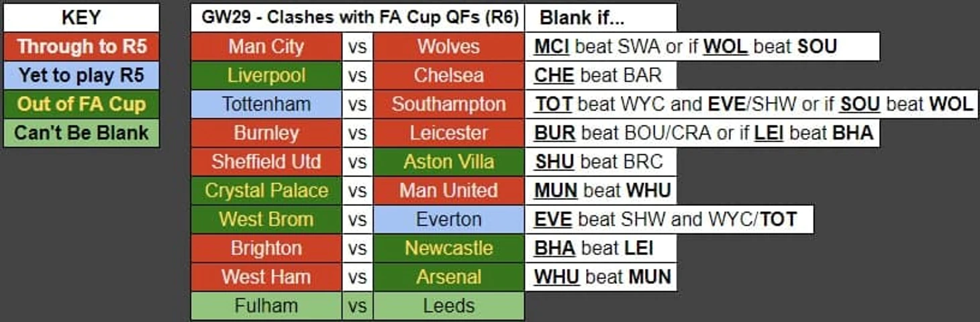Select the MUN beat WHU condition cell
The width and height of the screenshot is (980, 322).
click(x=601, y=191)
